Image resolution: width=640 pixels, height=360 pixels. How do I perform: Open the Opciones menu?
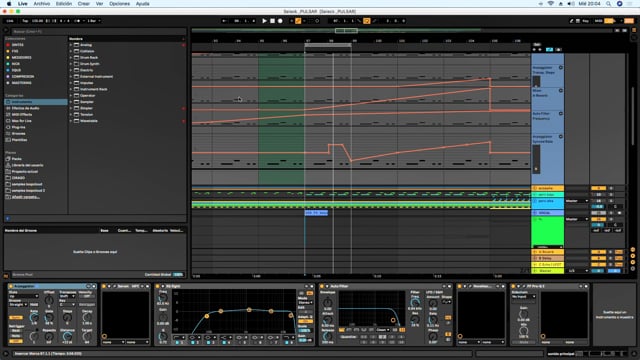[119, 4]
